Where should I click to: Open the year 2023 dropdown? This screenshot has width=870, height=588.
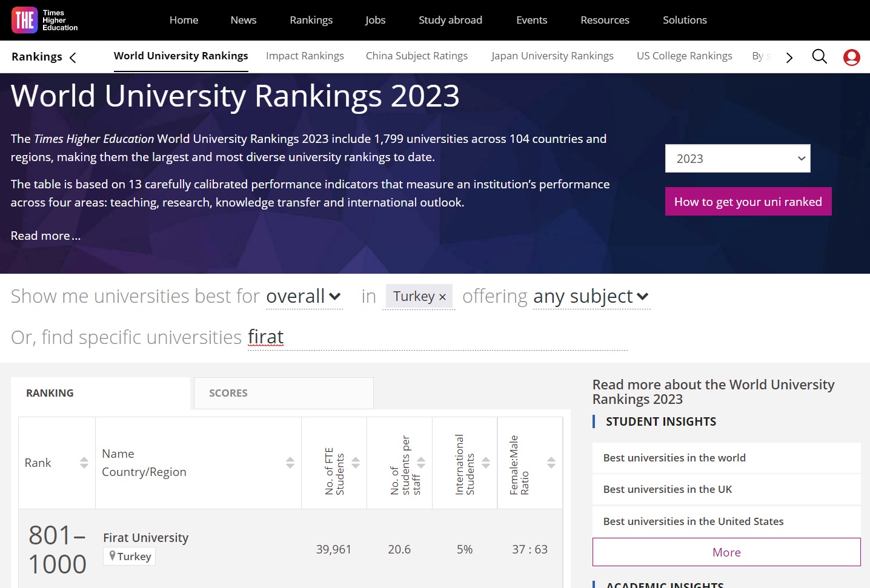[737, 159]
